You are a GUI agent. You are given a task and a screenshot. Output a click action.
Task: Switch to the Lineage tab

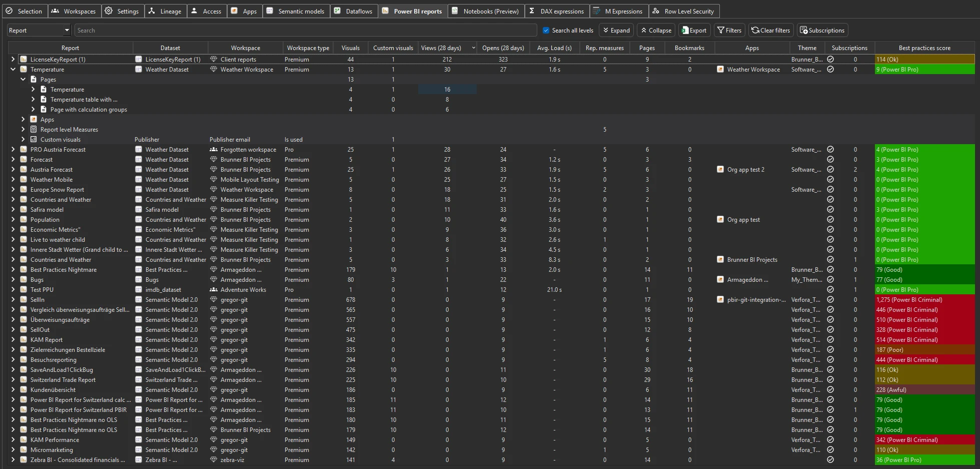tap(165, 11)
